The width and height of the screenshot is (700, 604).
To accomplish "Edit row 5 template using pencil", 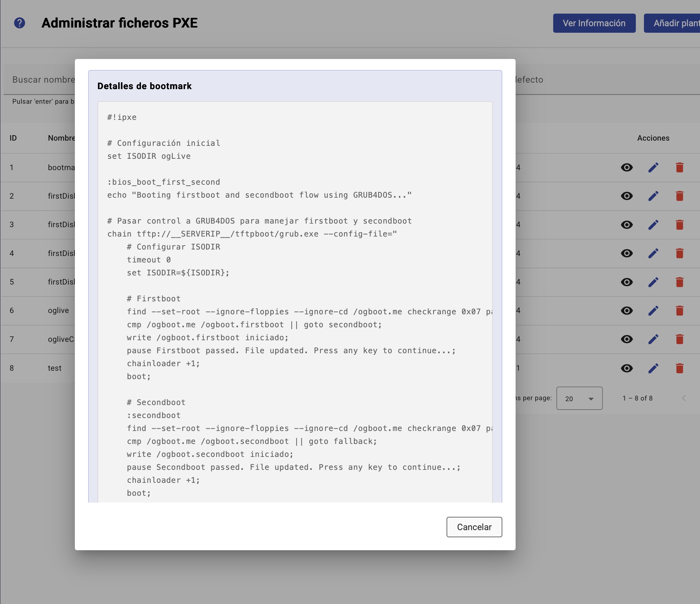I will (653, 282).
